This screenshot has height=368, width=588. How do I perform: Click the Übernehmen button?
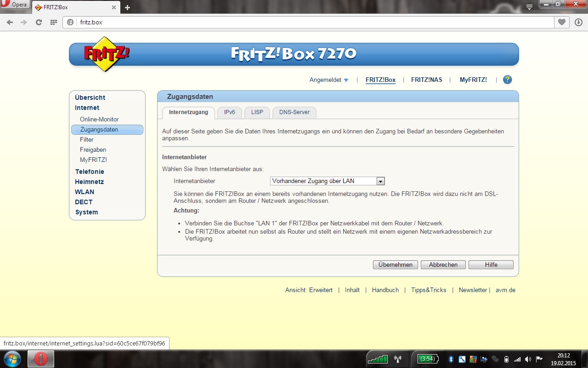tap(396, 265)
